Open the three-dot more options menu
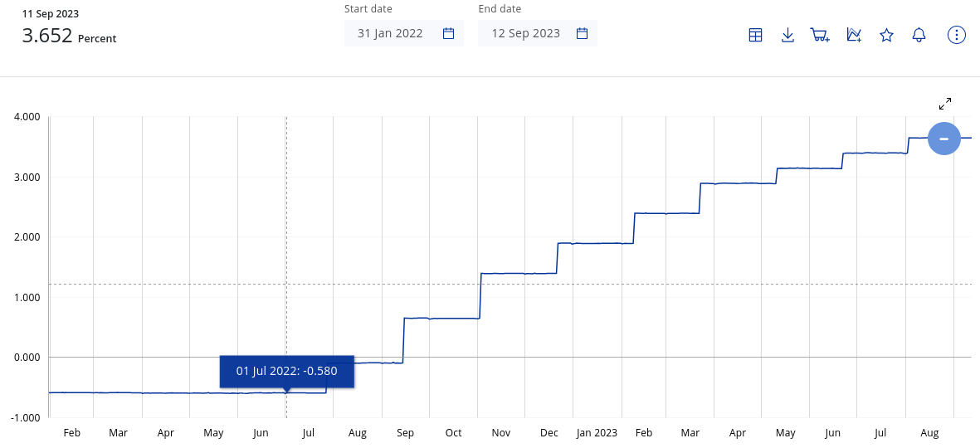980x448 pixels. pyautogui.click(x=957, y=35)
